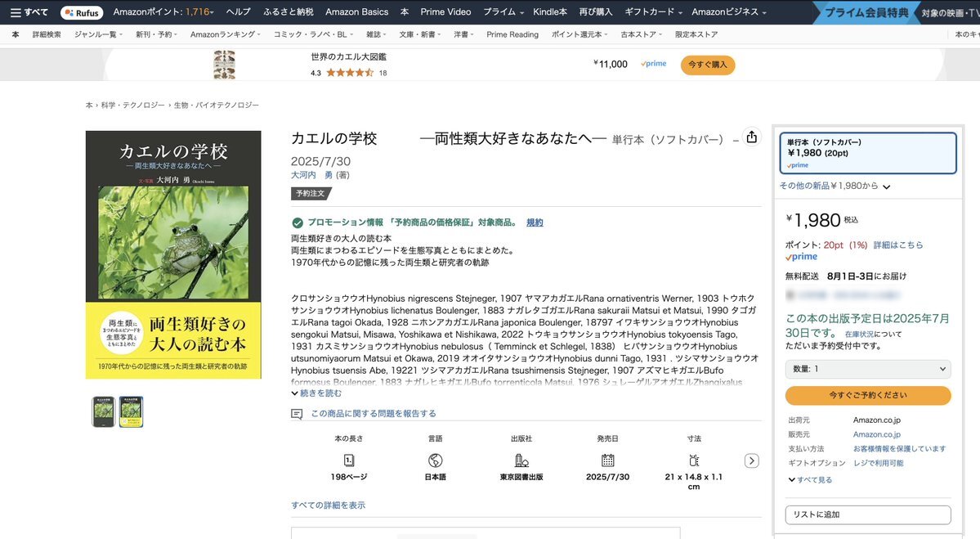The height and width of the screenshot is (539, 980).
Task: Click the language globe icon
Action: [x=435, y=460]
